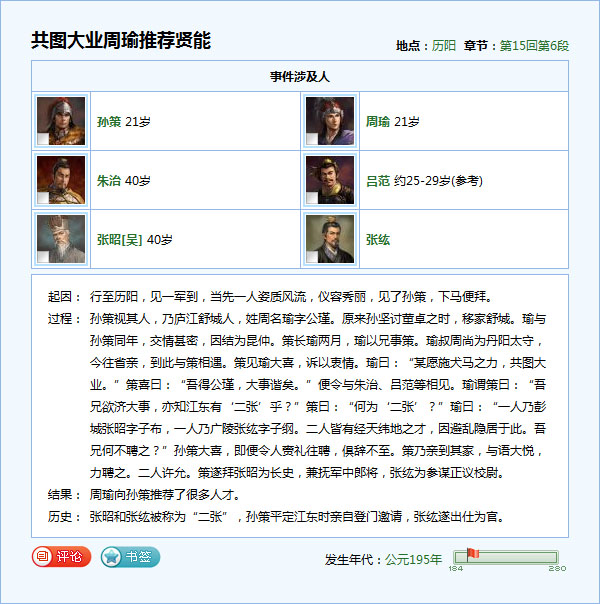Viewport: 600px width, 604px height.
Task: Open the portrait of 张昭[吴]
Action: 61,239
